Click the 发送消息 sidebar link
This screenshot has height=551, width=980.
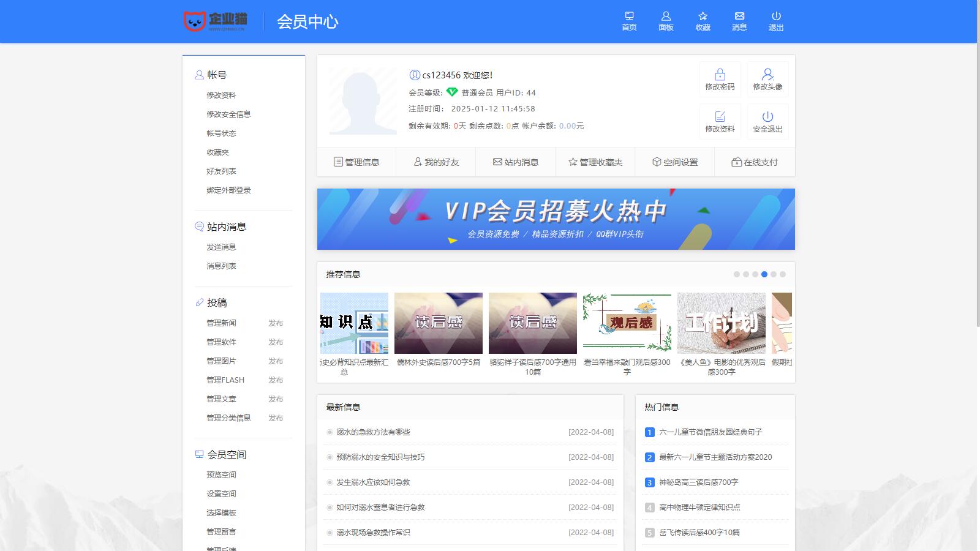tap(222, 246)
